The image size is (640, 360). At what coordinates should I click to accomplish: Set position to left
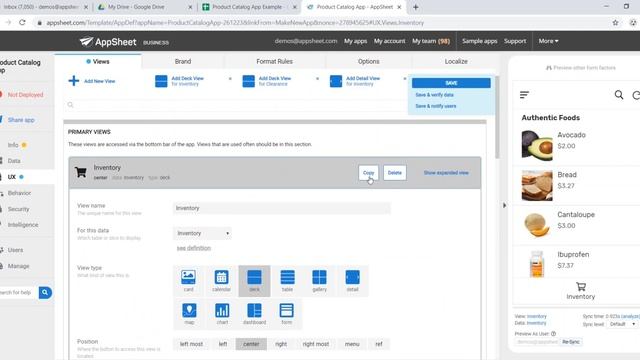222,344
